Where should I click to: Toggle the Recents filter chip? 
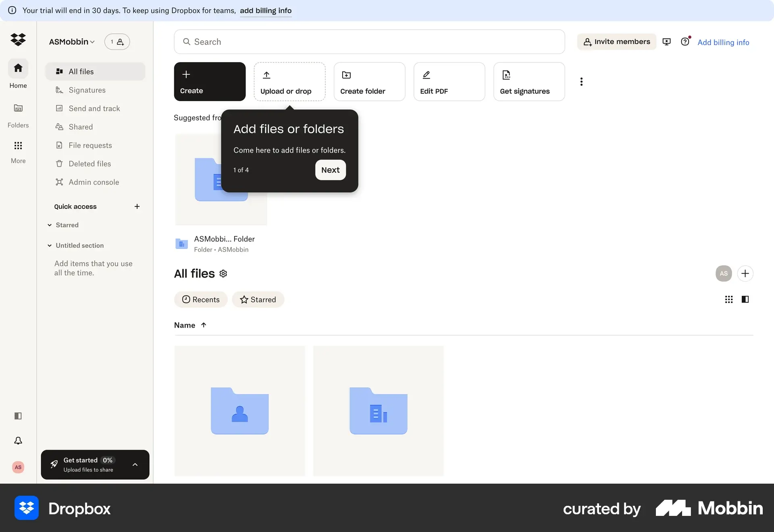(x=201, y=299)
